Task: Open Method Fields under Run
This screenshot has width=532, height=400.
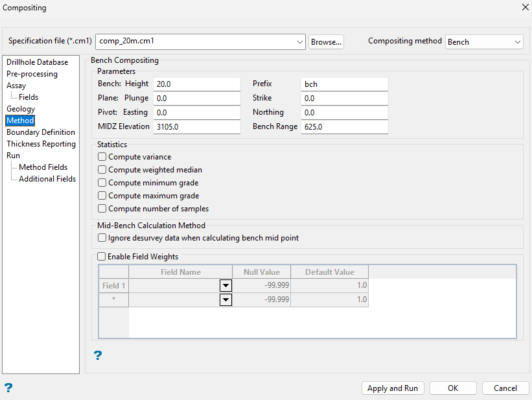Action: (x=43, y=167)
